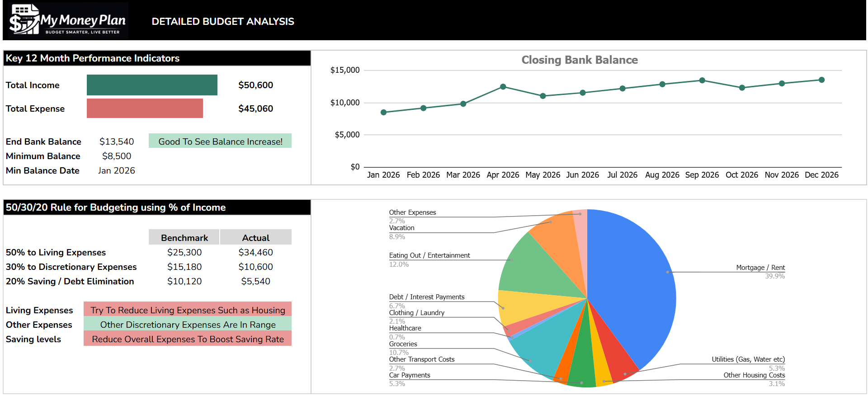Click the "Vacation" pie label
The height and width of the screenshot is (396, 868).
(402, 228)
